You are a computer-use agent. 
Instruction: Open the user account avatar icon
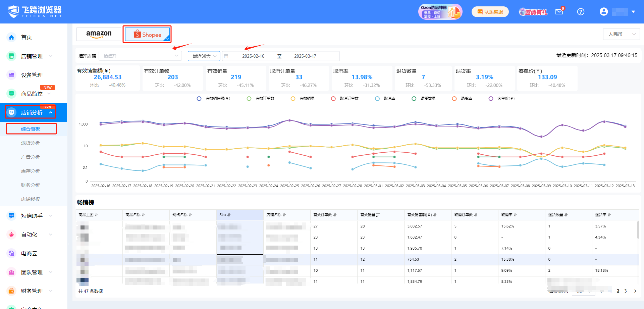[x=604, y=12]
